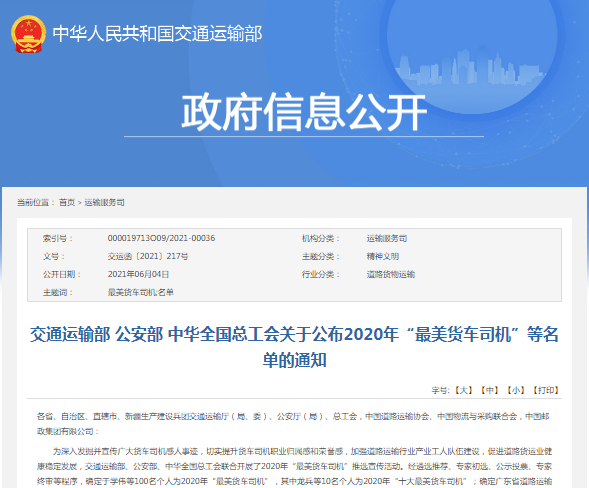Click the 字号 label

pyautogui.click(x=440, y=390)
